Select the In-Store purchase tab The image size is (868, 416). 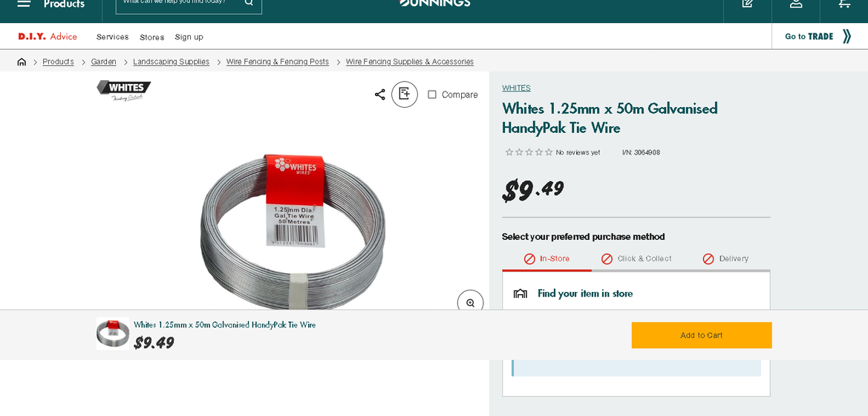pyautogui.click(x=546, y=259)
